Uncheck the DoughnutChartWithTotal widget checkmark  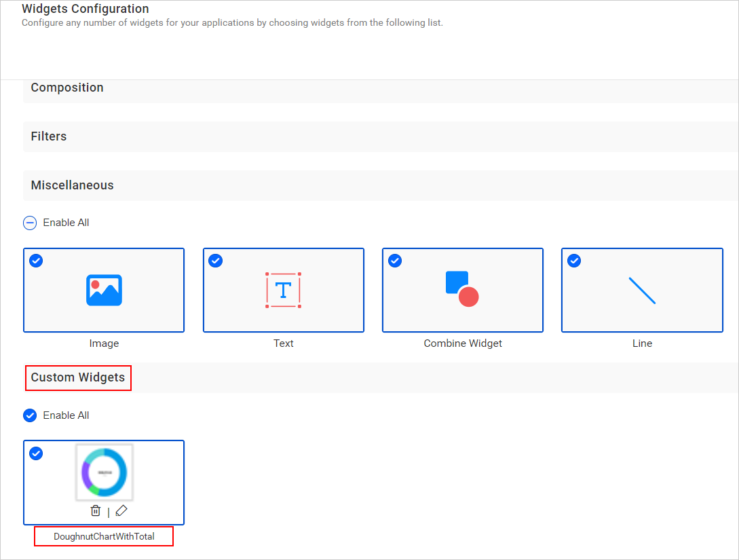coord(36,453)
